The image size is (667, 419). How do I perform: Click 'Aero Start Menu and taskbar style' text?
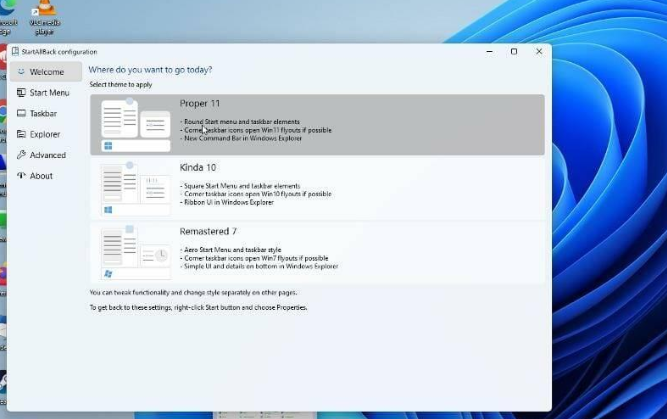pyautogui.click(x=233, y=250)
